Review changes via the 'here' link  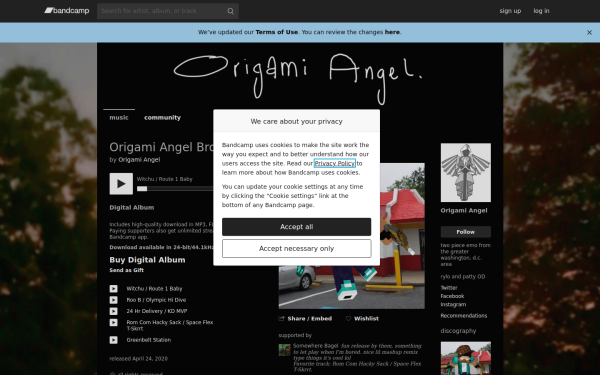pyautogui.click(x=392, y=32)
